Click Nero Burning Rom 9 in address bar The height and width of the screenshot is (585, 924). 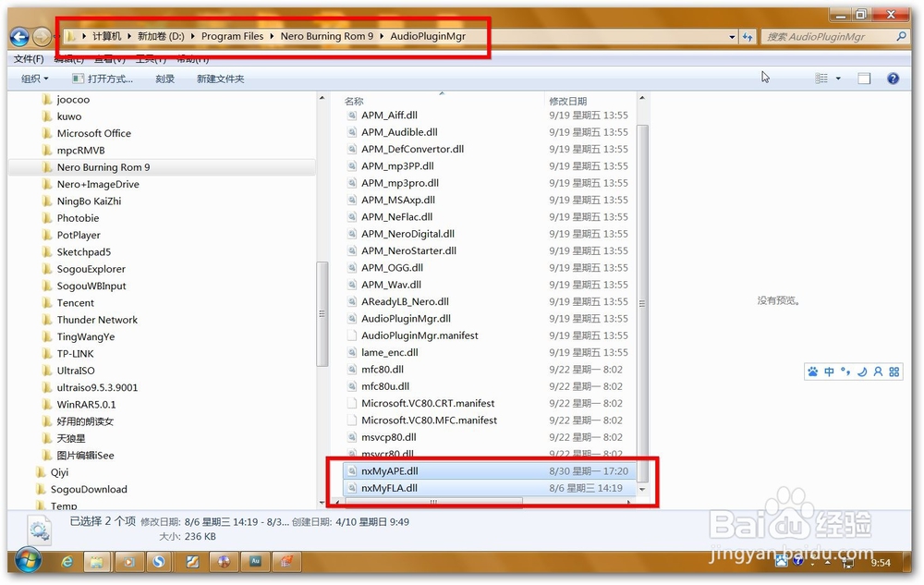(x=327, y=37)
